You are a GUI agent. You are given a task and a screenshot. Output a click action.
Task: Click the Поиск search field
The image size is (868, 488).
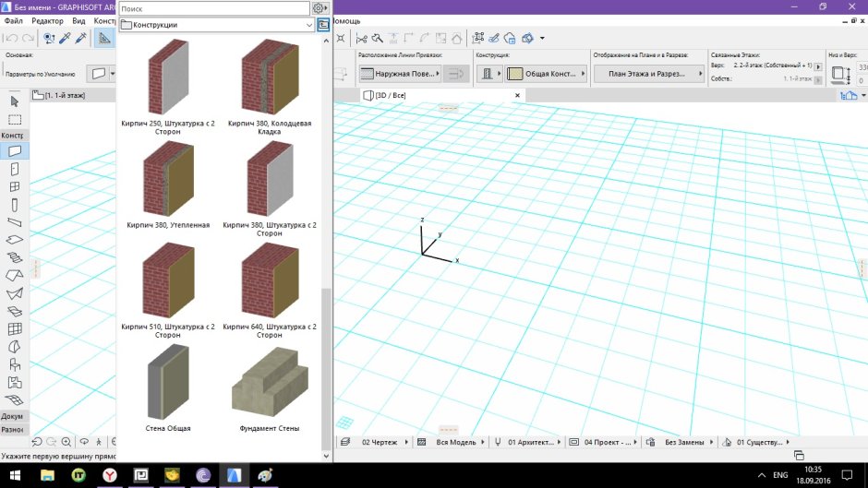coord(214,8)
